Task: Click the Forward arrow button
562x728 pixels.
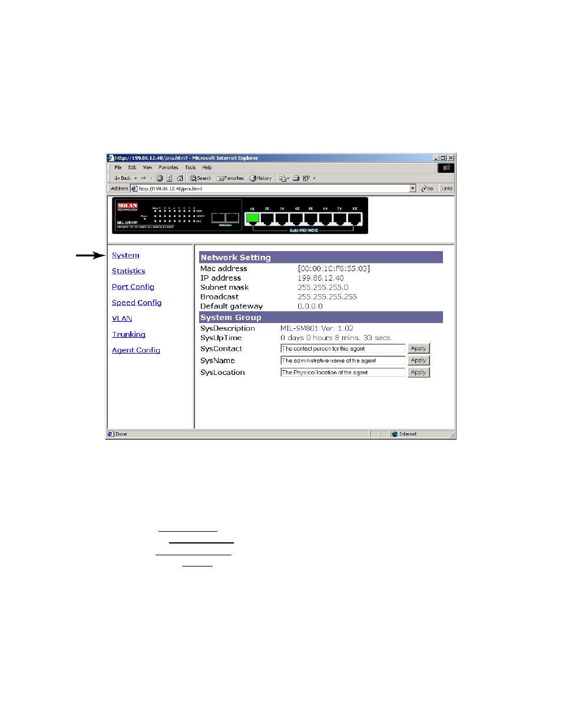Action: pos(143,178)
